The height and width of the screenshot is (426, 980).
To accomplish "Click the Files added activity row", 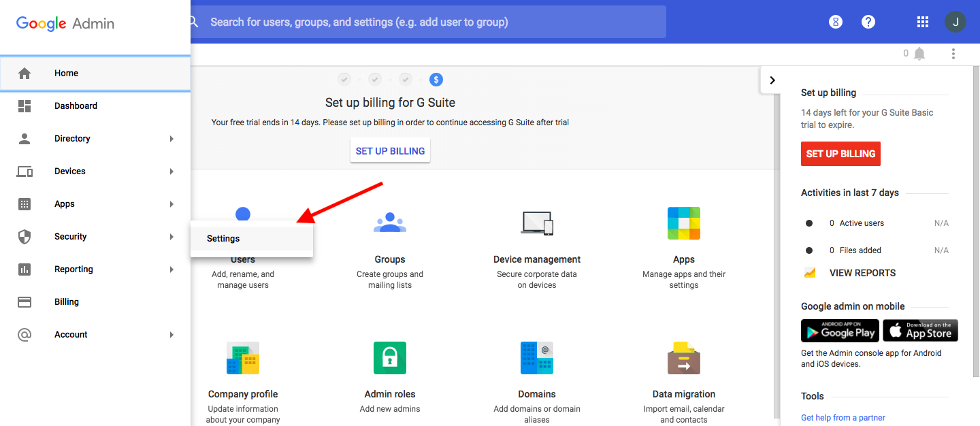I will pos(877,250).
